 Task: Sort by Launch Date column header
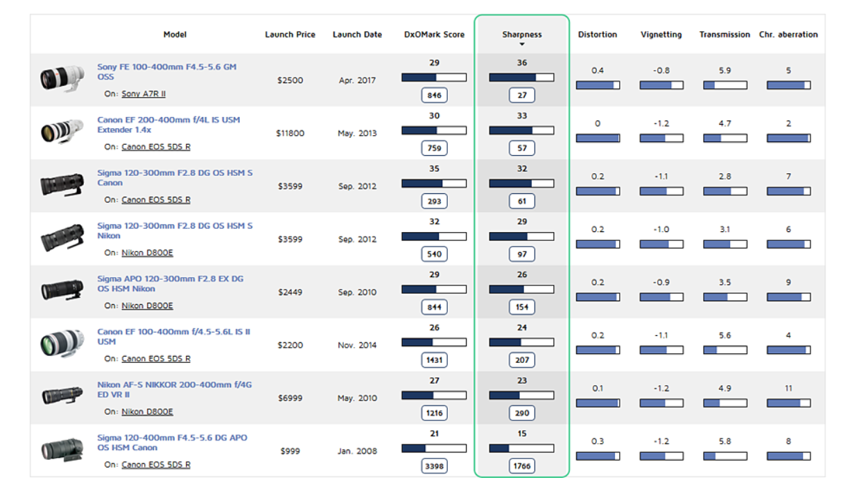(357, 35)
